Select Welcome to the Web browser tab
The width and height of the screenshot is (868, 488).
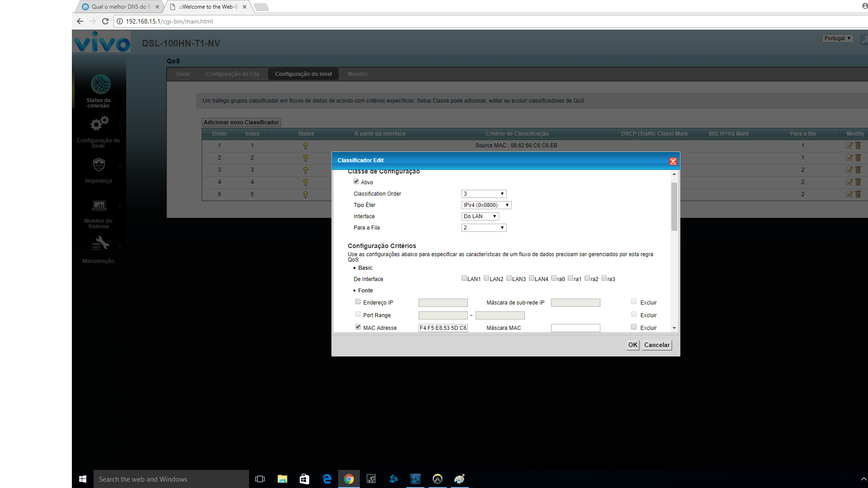coord(208,7)
